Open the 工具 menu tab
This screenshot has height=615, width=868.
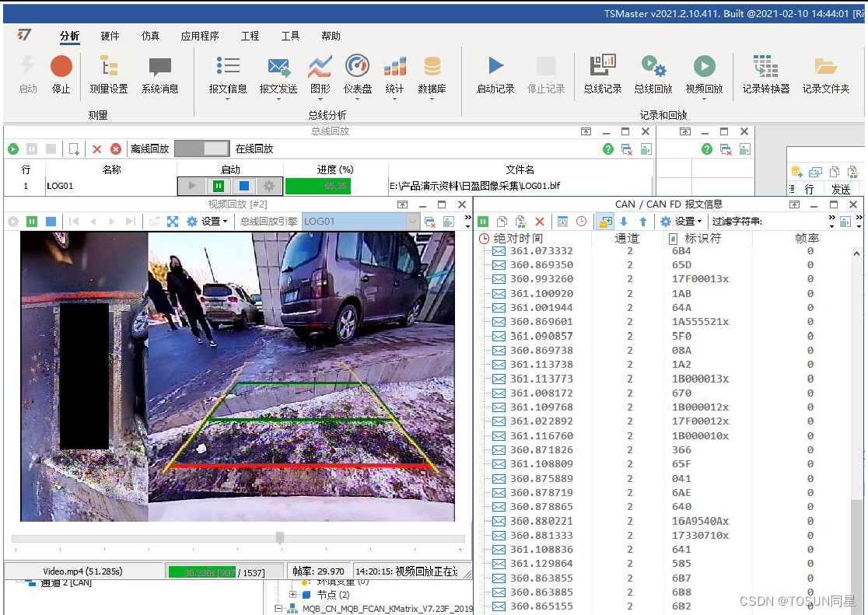[290, 36]
